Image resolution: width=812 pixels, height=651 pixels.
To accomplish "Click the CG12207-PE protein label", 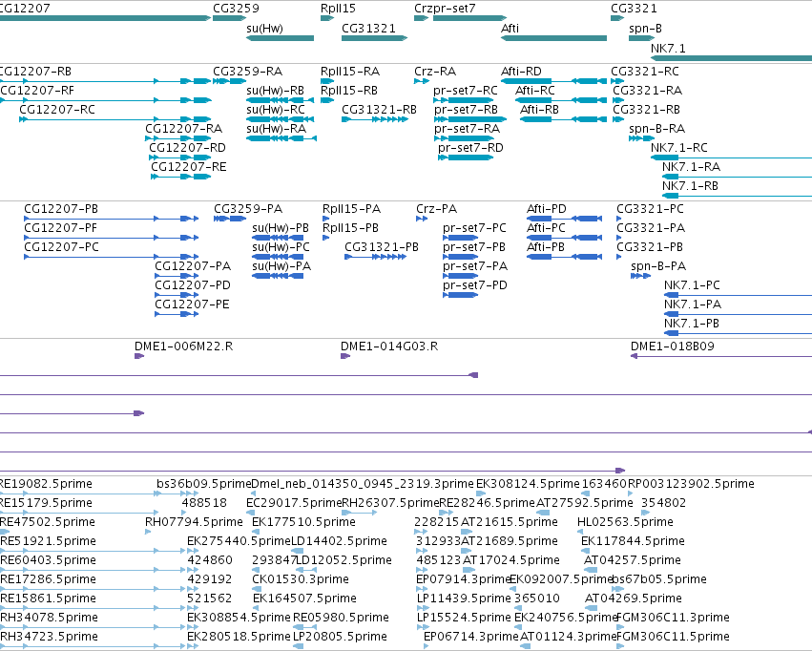I will (x=192, y=304).
